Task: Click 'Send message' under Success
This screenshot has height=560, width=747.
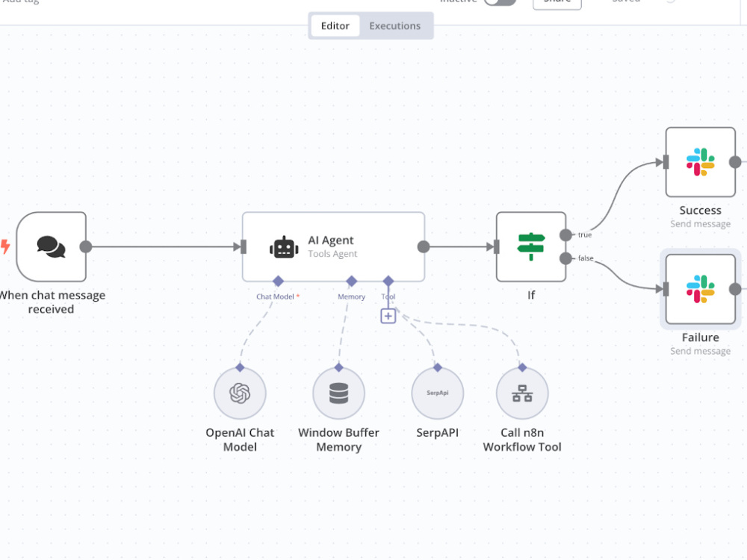Action: [701, 224]
